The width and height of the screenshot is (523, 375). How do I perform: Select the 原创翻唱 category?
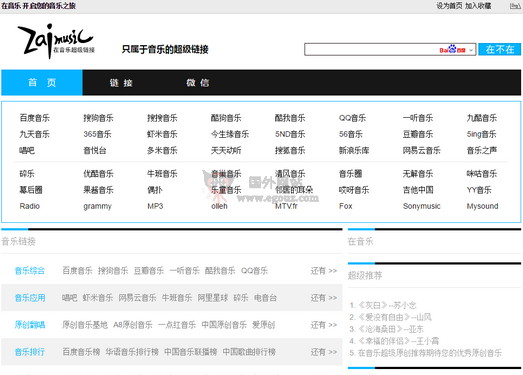pos(30,325)
